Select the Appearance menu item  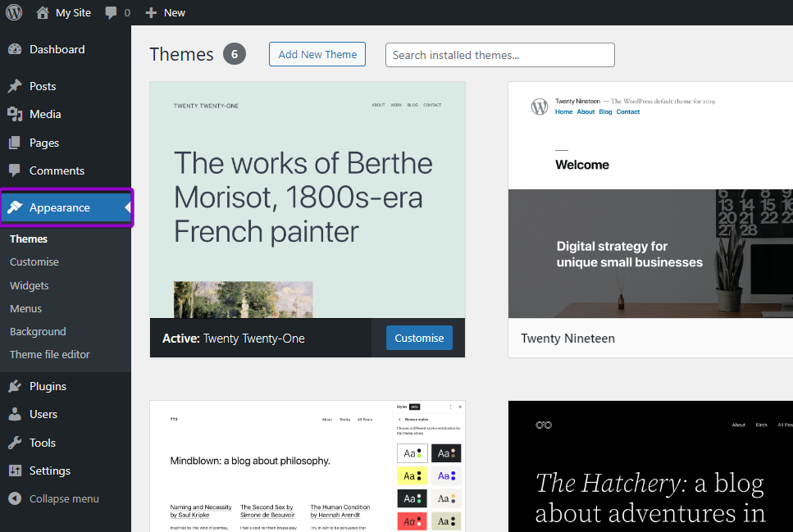click(x=66, y=207)
